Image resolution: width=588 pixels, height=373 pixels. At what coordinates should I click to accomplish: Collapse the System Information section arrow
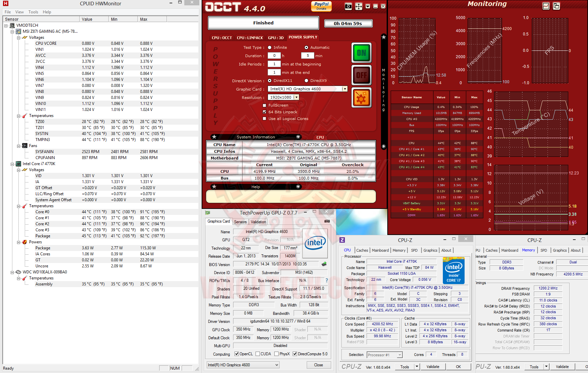coord(298,137)
